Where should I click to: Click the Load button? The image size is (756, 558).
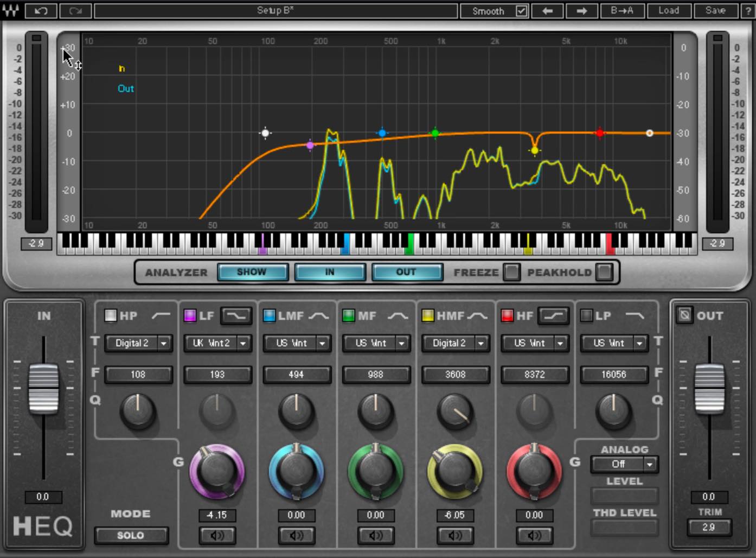click(668, 11)
